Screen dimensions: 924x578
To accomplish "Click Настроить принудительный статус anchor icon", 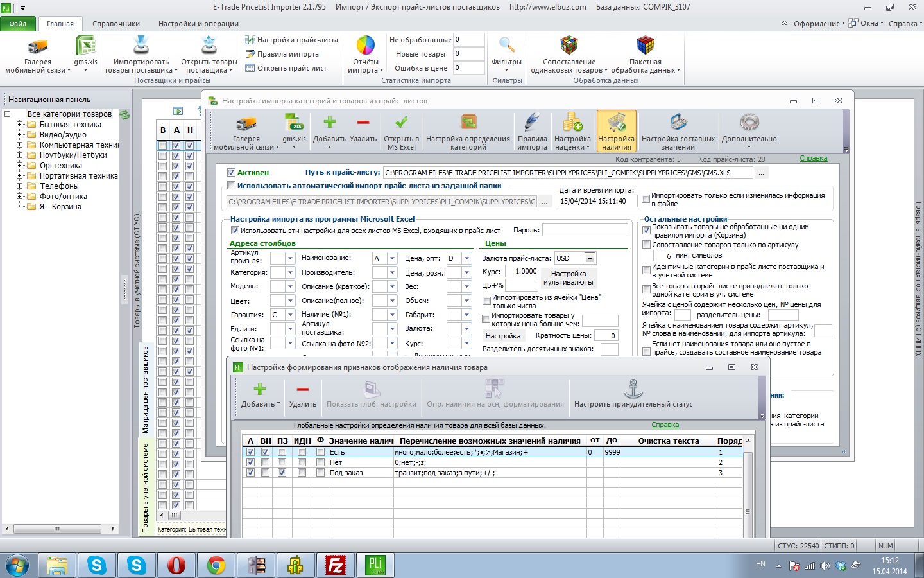I will click(x=633, y=394).
